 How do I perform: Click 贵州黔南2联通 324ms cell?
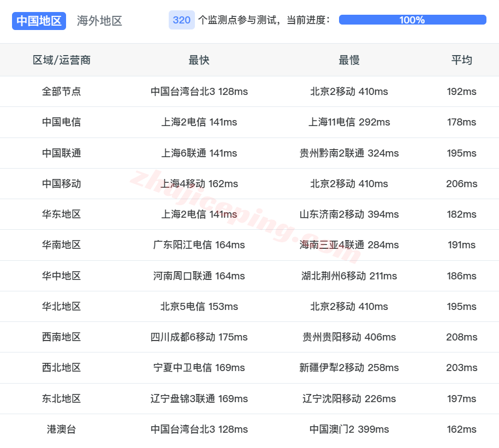pos(349,153)
